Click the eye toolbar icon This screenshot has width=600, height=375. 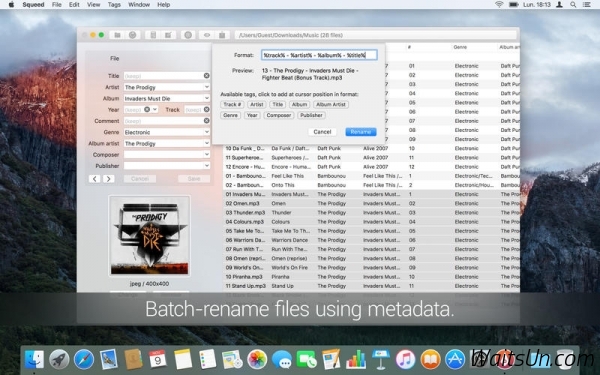coord(207,35)
